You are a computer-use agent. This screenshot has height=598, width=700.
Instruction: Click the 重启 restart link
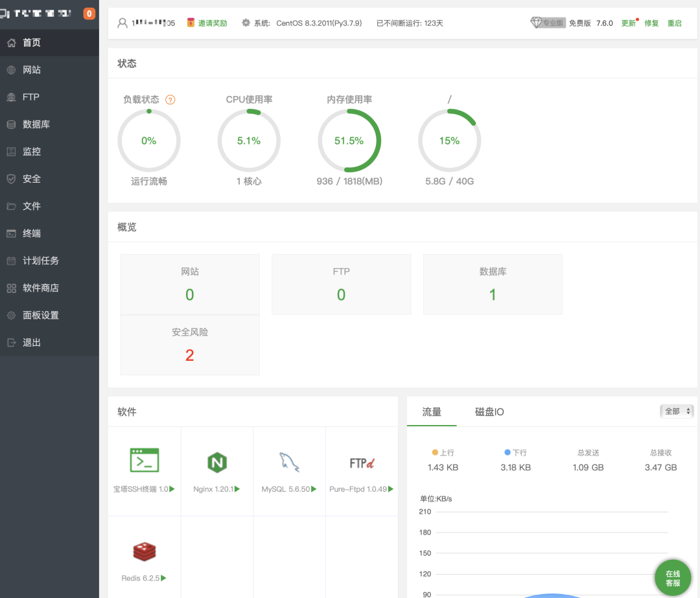pyautogui.click(x=675, y=23)
